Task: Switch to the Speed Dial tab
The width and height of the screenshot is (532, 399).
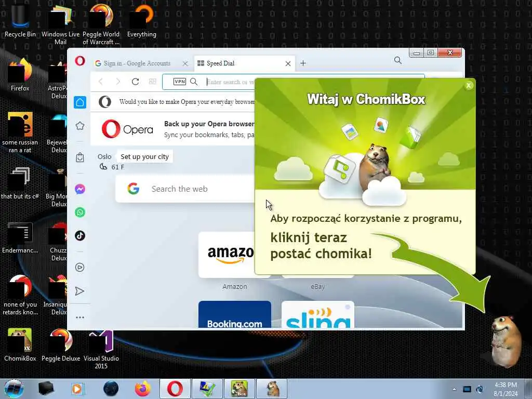Action: coord(220,63)
